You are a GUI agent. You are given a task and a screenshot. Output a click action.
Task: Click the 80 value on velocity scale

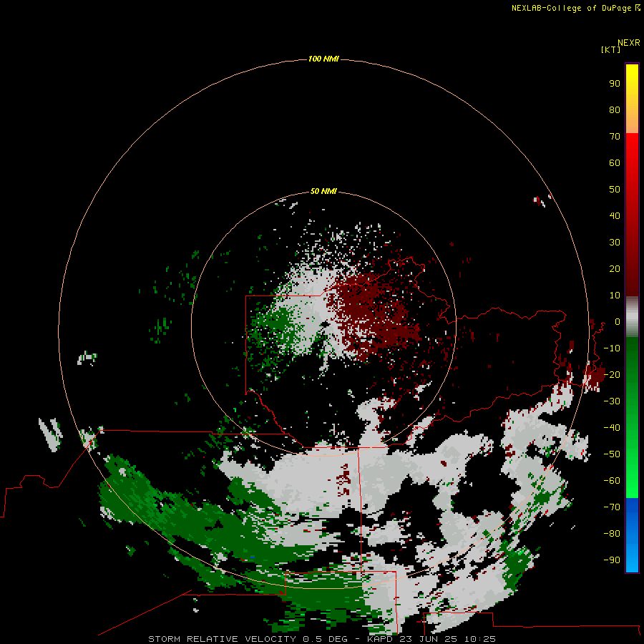(615, 110)
